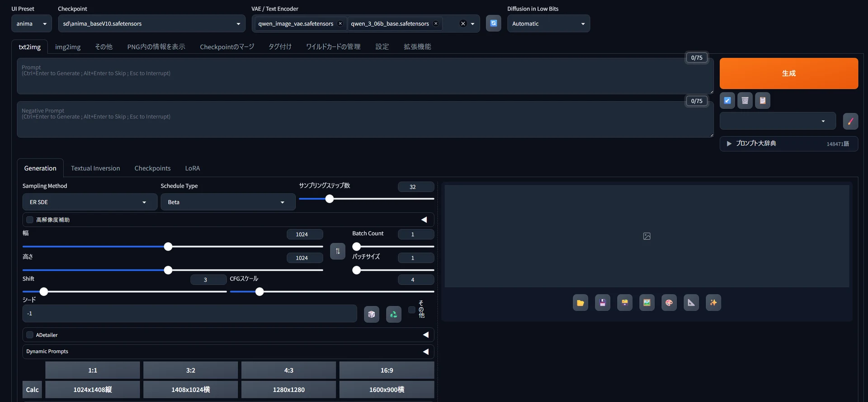Image resolution: width=868 pixels, height=402 pixels.
Task: Click the palette icon below preview
Action: click(669, 303)
